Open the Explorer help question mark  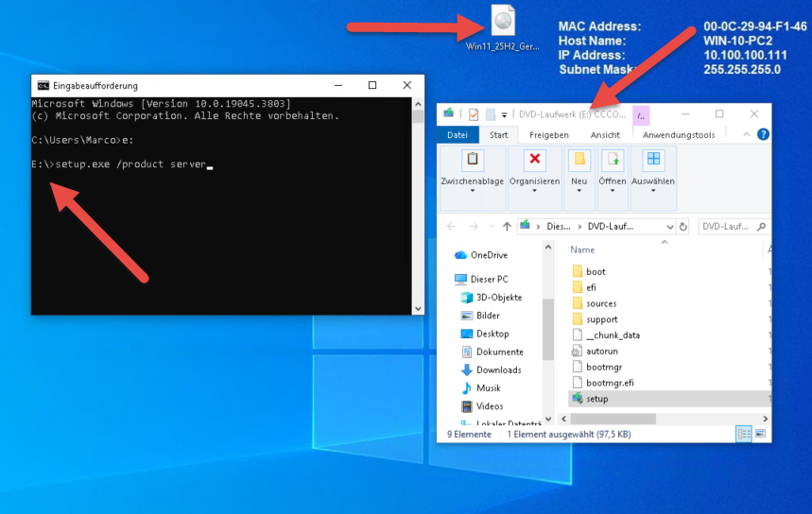763,135
